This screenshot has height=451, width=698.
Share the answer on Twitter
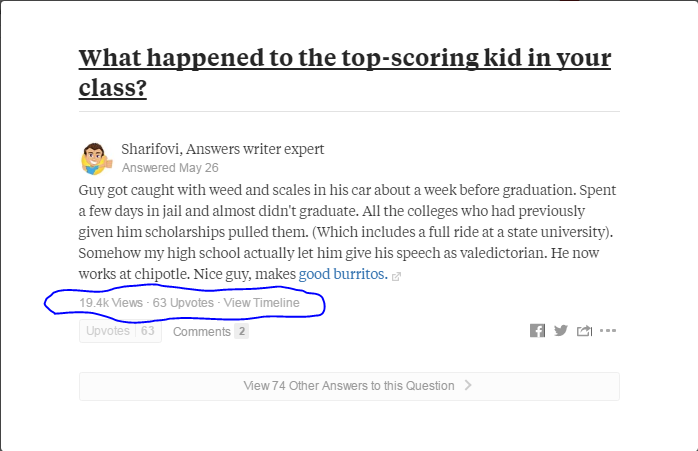[x=560, y=331]
